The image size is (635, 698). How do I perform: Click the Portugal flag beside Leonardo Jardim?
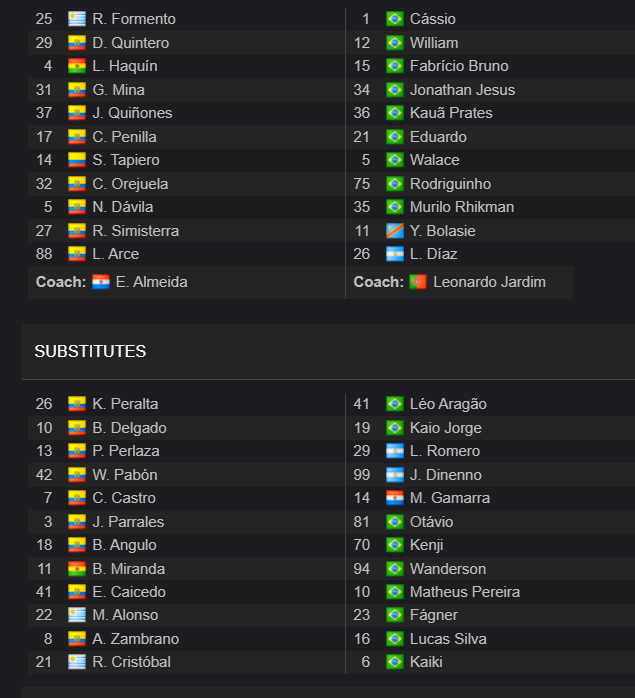click(x=418, y=282)
